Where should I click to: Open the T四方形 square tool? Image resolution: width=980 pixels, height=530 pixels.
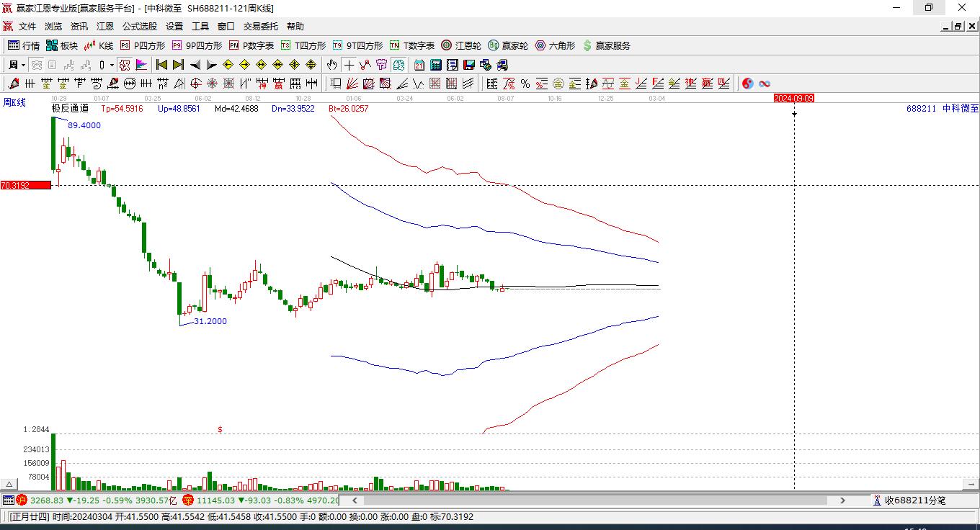pos(303,45)
